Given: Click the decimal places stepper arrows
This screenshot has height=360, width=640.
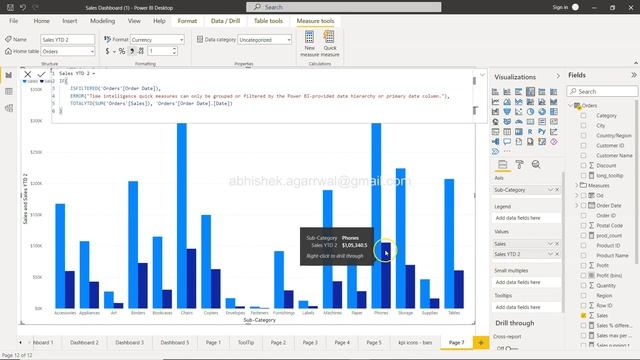Looking at the screenshot, I should click(175, 51).
